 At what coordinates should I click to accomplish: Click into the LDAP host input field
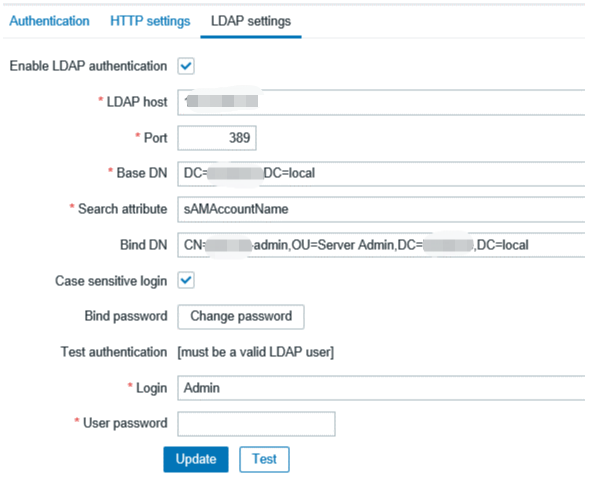click(x=380, y=102)
